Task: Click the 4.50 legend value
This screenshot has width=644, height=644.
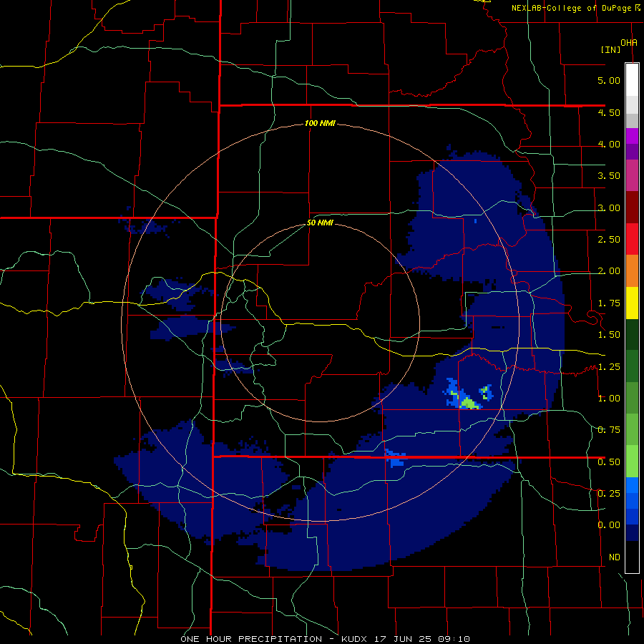Action: [609, 112]
